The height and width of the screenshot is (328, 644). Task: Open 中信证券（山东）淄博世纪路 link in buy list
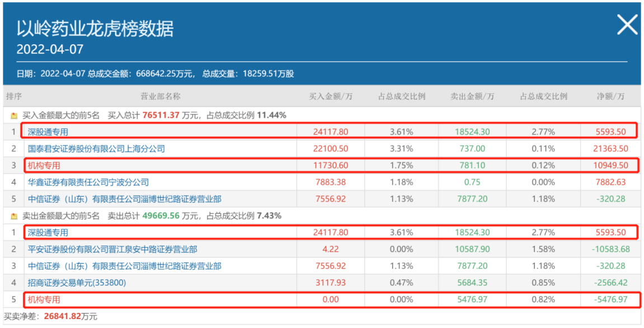(x=124, y=199)
